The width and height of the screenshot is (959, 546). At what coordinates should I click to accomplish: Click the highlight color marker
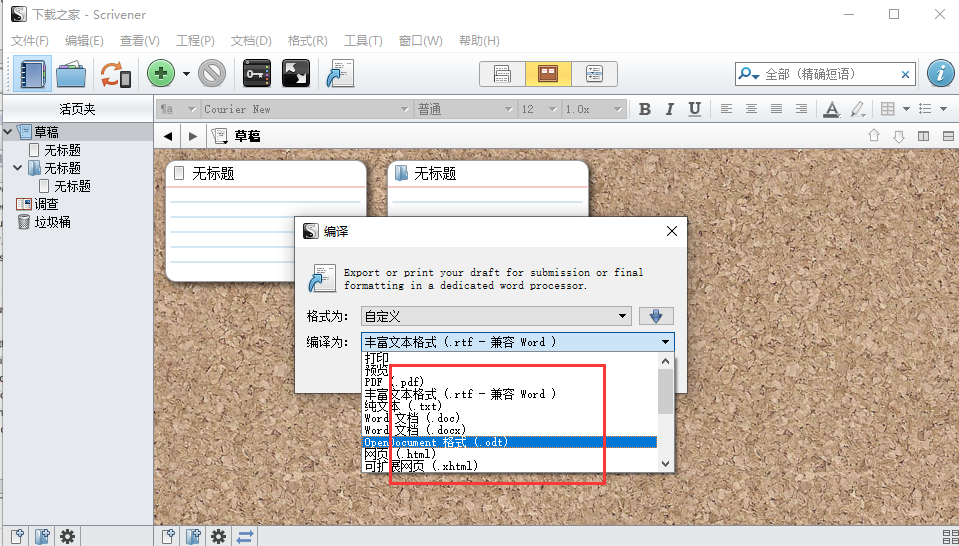pyautogui.click(x=857, y=109)
